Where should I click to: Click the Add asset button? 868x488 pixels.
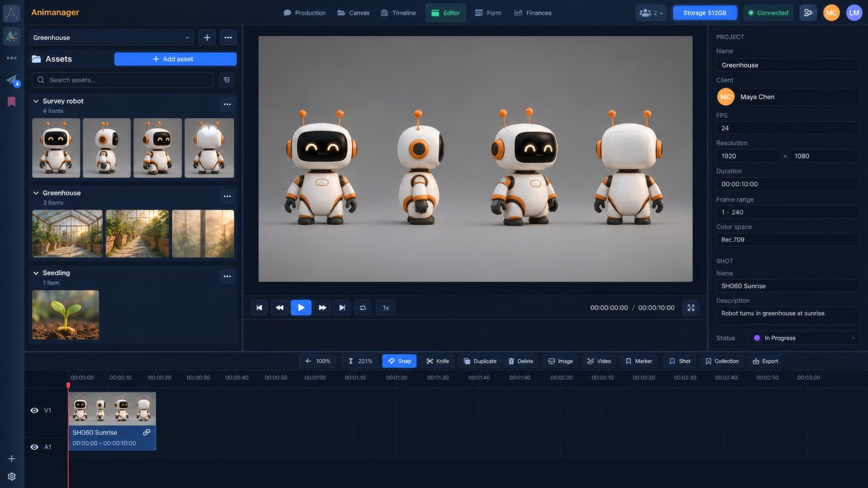coord(175,59)
